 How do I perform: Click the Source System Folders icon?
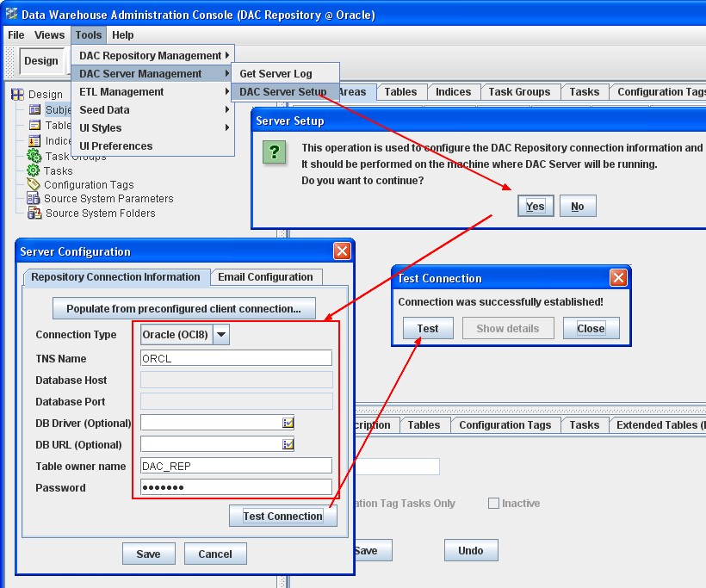coord(34,213)
